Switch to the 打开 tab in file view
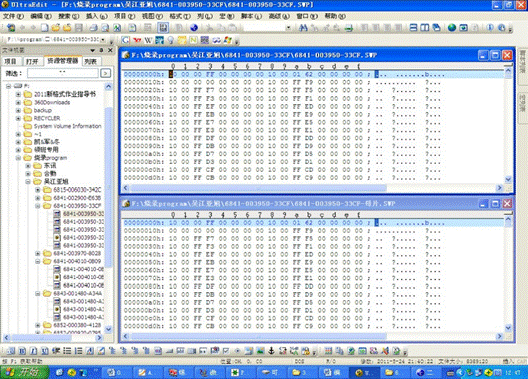 pos(32,61)
